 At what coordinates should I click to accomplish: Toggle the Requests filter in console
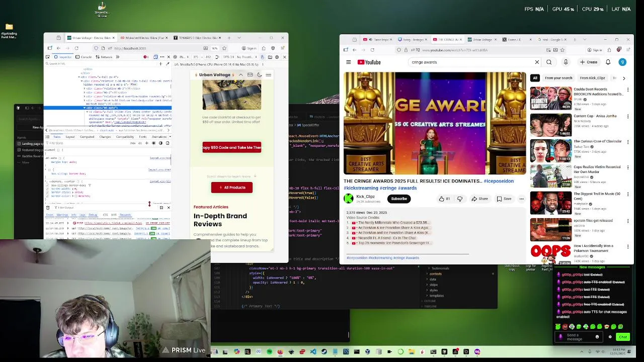[125, 215]
